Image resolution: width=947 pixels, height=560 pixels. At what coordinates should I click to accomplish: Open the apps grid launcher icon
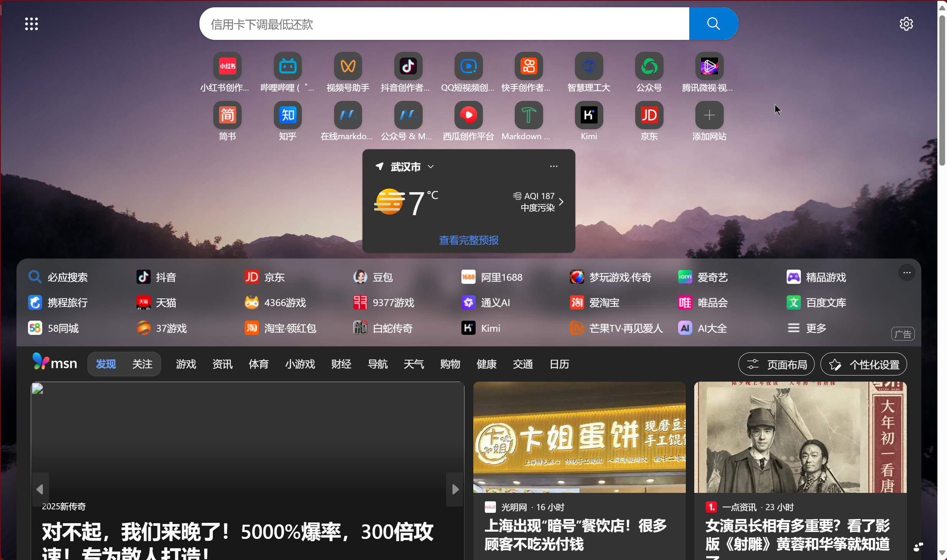[x=31, y=24]
